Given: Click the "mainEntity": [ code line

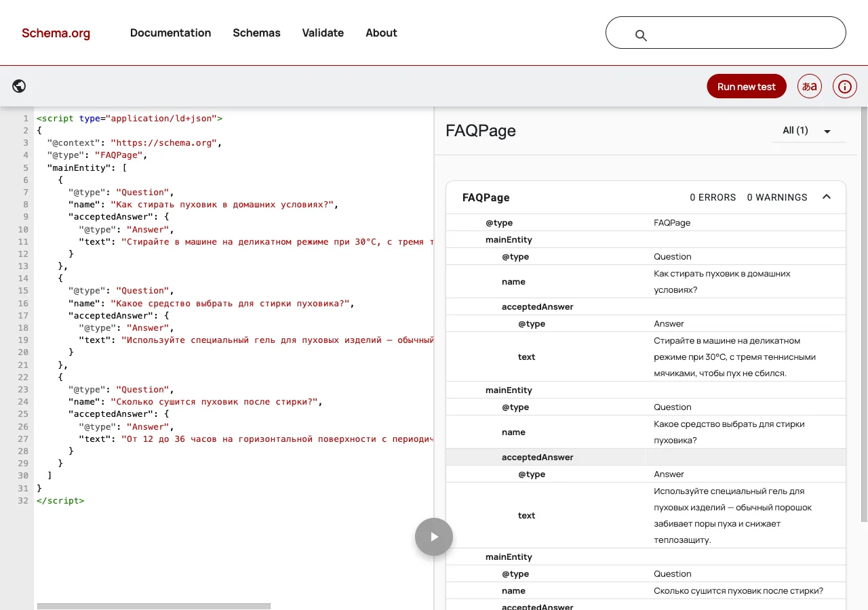Looking at the screenshot, I should point(87,167).
